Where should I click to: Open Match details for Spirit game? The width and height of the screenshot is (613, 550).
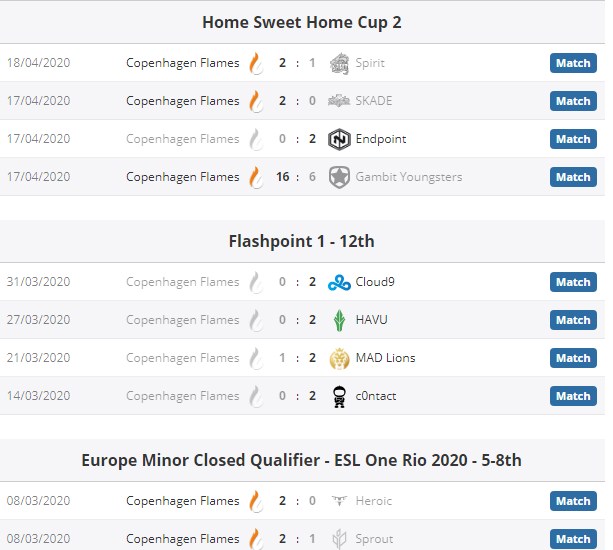pyautogui.click(x=573, y=63)
